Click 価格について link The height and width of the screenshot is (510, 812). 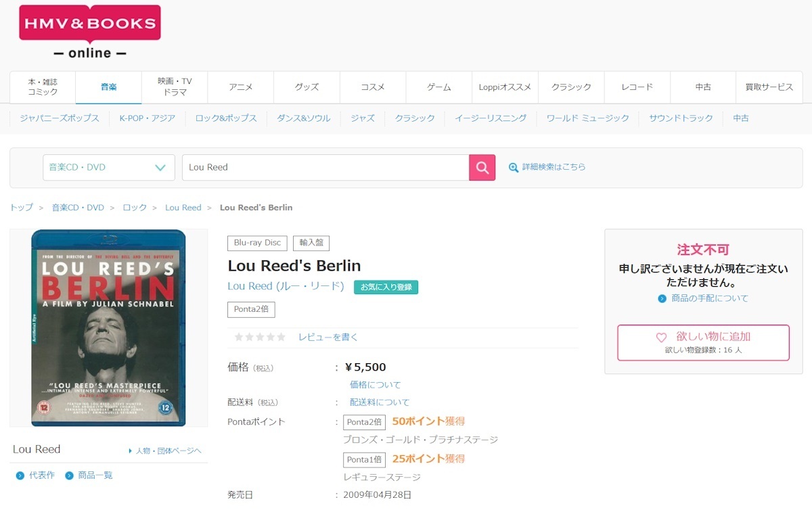375,385
